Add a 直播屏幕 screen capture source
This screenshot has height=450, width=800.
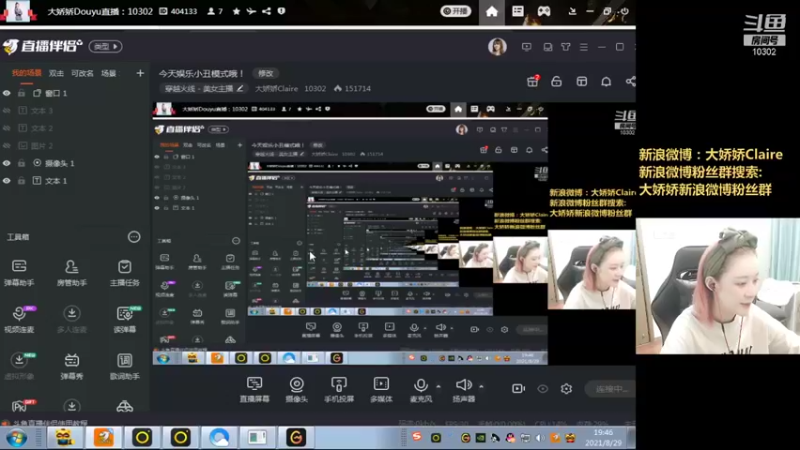(254, 390)
